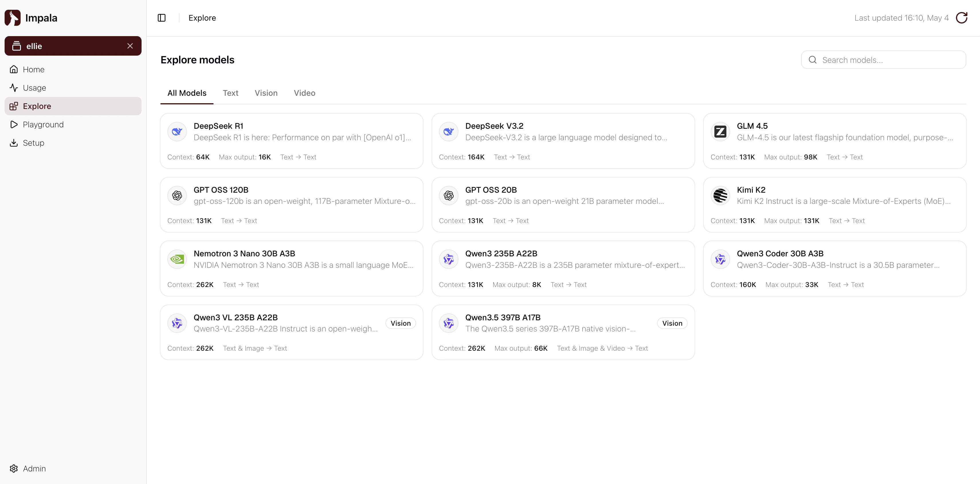Click 'Text & Image → Text' on Qwen3 VL

255,348
